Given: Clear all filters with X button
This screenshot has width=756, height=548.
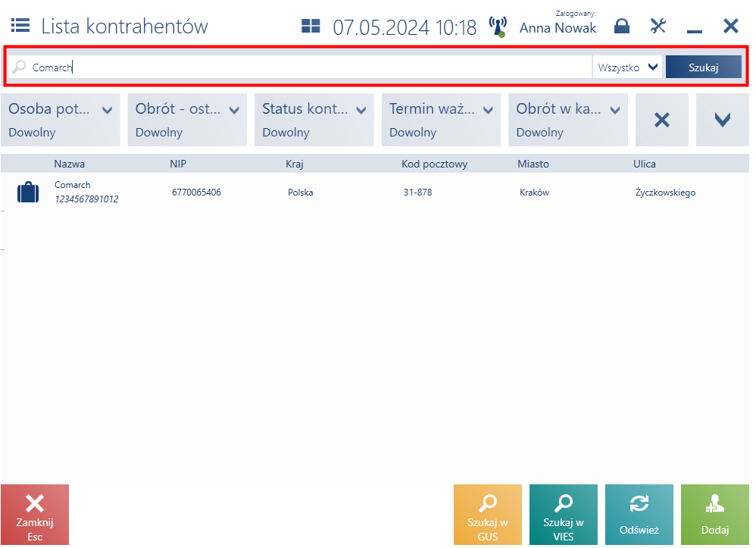Looking at the screenshot, I should (x=662, y=120).
